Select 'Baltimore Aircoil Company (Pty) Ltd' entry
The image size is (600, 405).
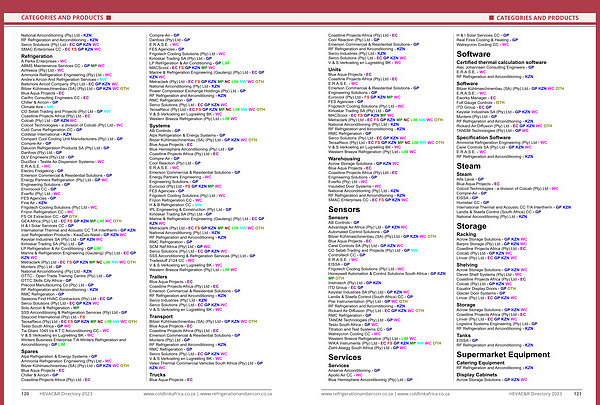pos(69,84)
